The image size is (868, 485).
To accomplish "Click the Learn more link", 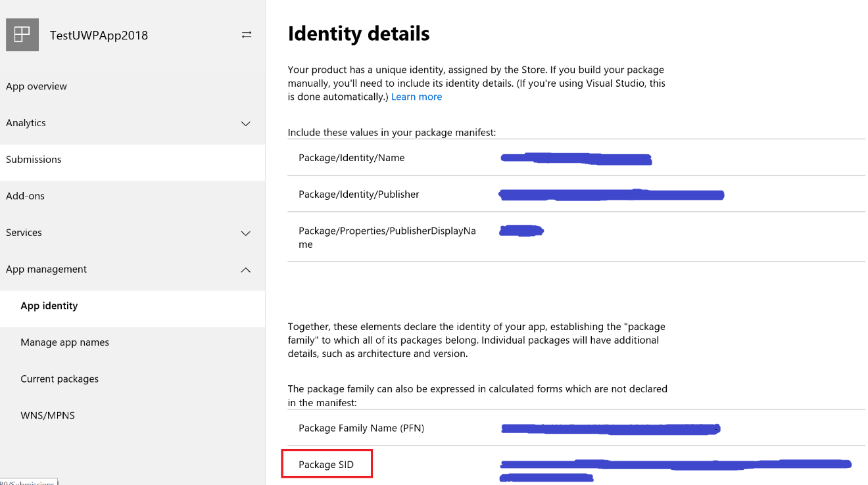I will coord(416,97).
